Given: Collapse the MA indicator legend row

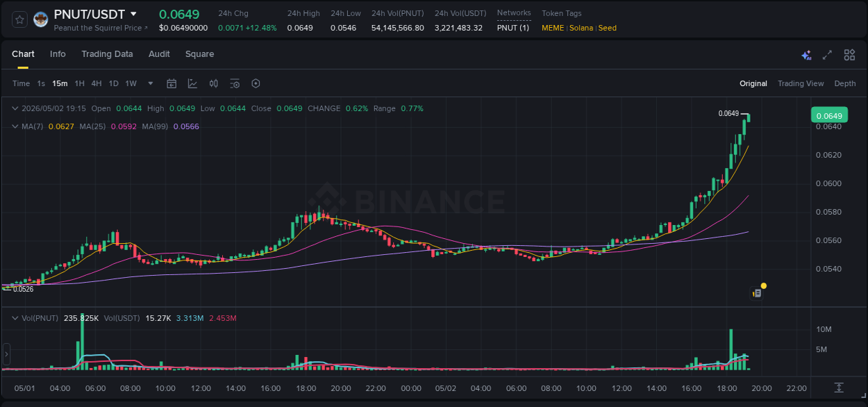Looking at the screenshot, I should point(15,126).
